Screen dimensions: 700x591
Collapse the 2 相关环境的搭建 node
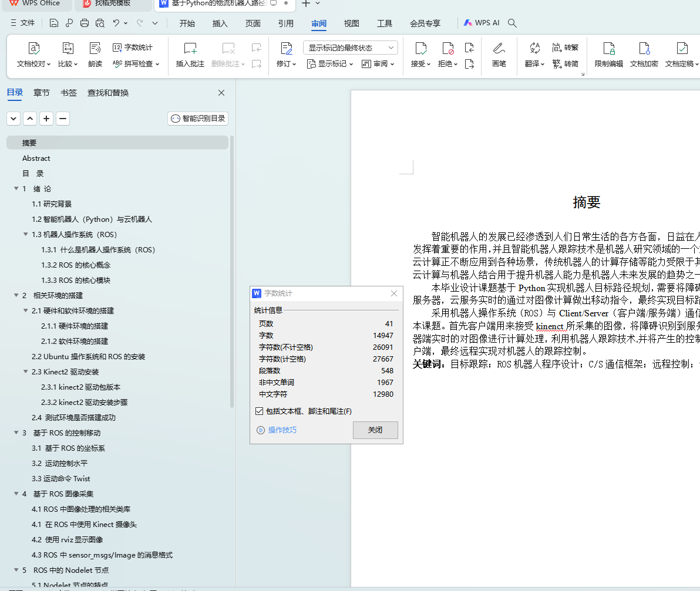(16, 295)
